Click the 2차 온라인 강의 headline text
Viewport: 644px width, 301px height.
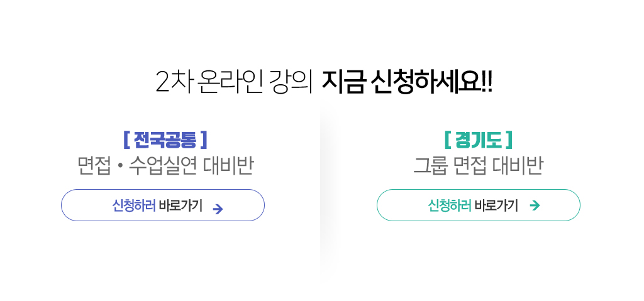234,82
